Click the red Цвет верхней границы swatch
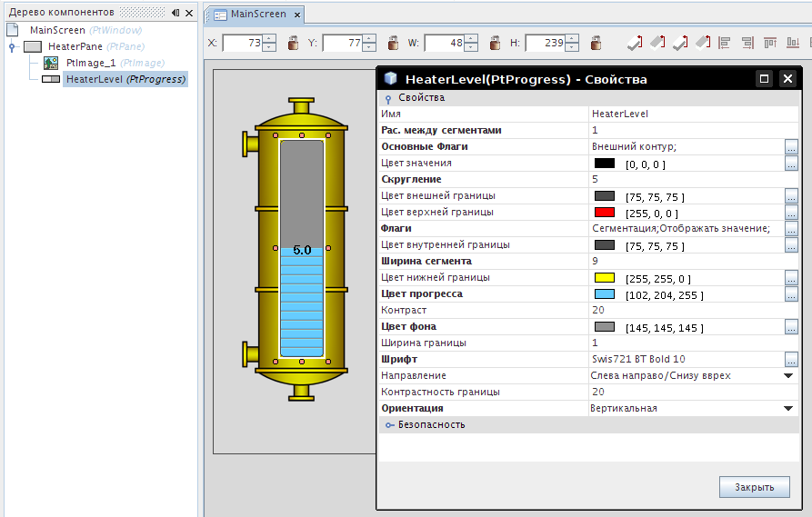The height and width of the screenshot is (517, 812). coord(605,213)
